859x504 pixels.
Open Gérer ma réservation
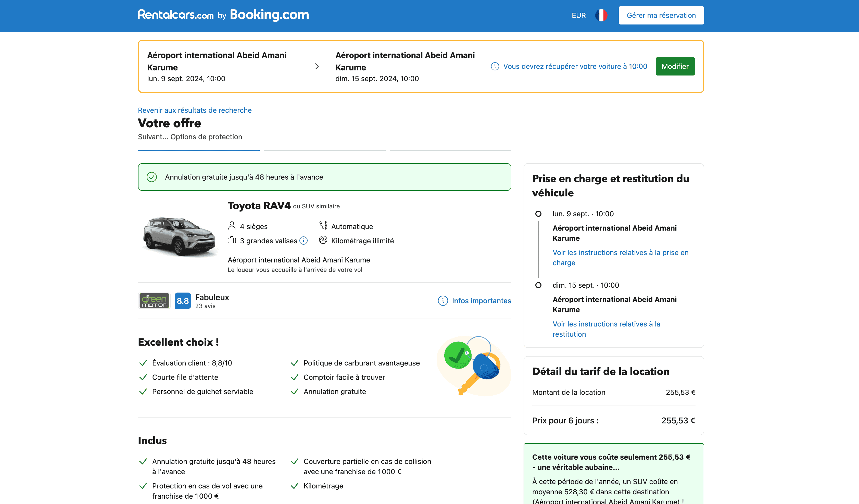pos(661,15)
